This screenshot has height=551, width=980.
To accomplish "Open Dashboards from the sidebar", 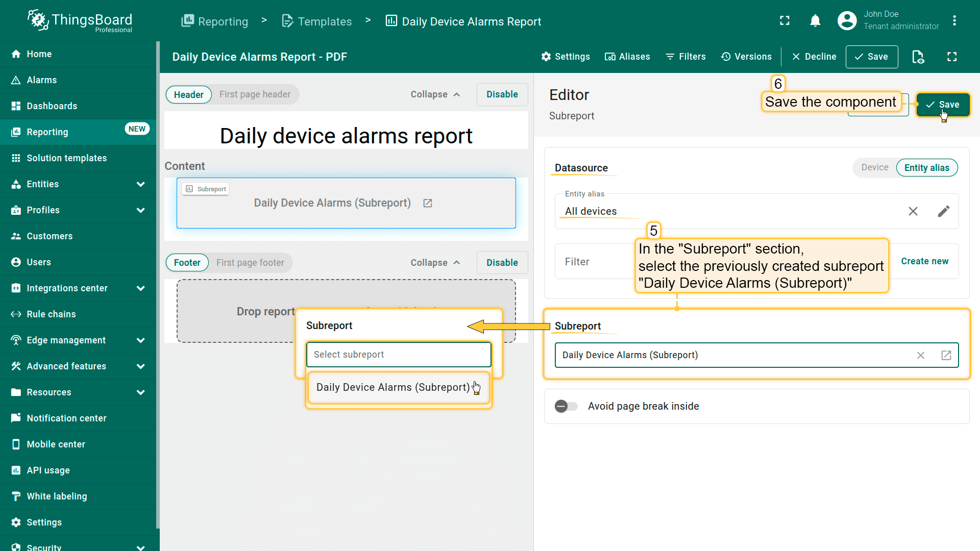I will [x=52, y=106].
